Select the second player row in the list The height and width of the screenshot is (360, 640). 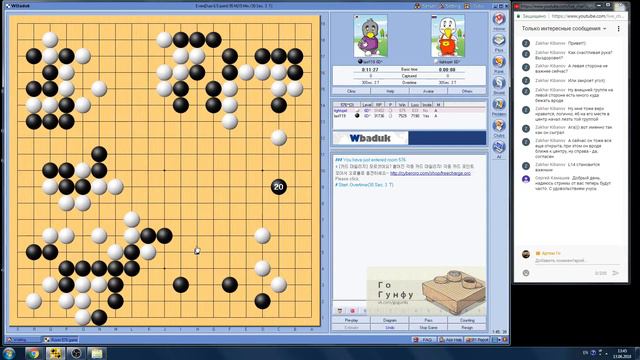[x=409, y=116]
